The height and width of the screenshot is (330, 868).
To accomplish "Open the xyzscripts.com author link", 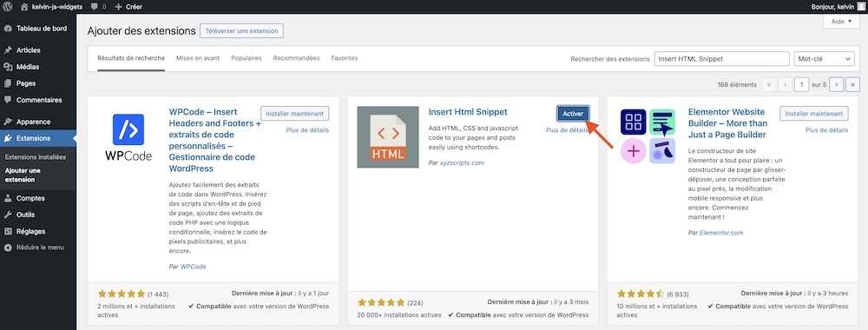I will coord(463,162).
